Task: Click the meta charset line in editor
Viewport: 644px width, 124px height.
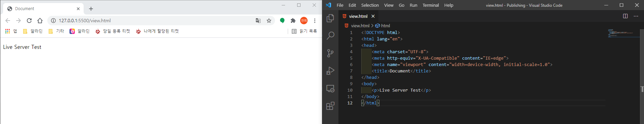Action: click(x=400, y=52)
